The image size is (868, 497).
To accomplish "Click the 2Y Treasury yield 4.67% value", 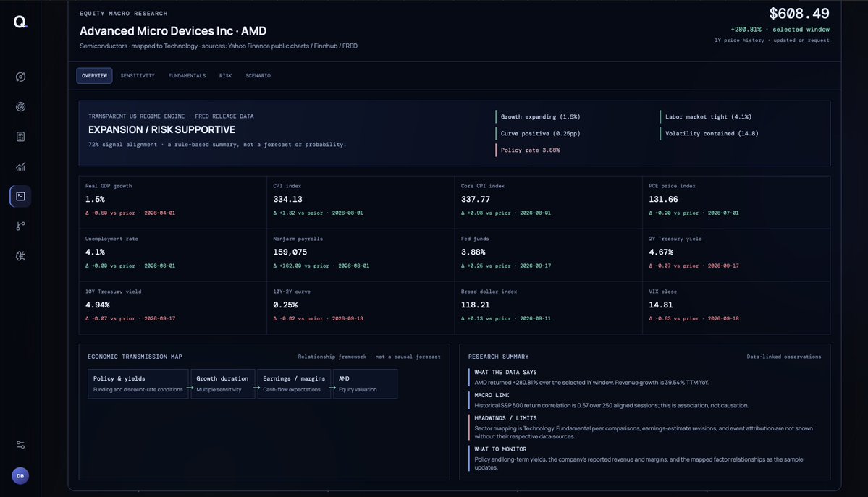I will pyautogui.click(x=661, y=252).
